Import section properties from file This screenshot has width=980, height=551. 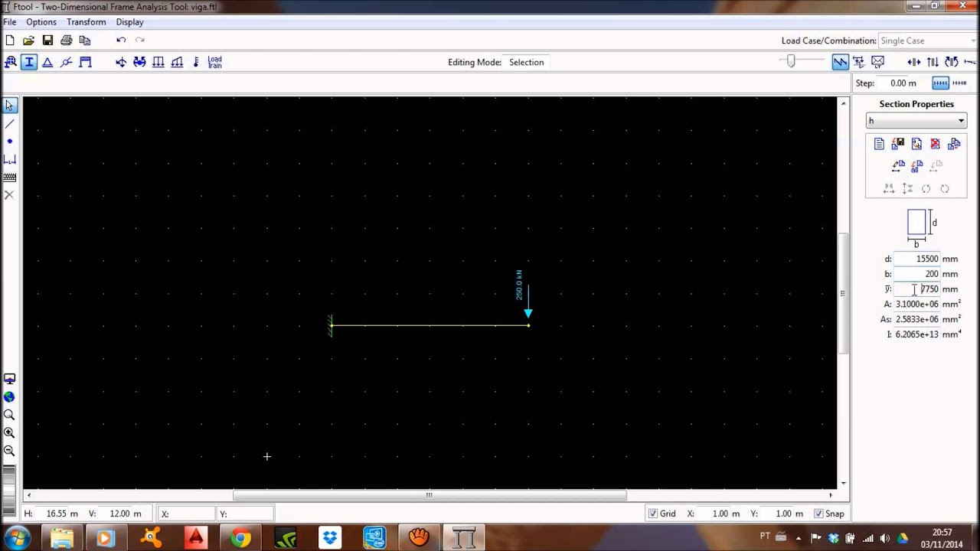(x=897, y=144)
